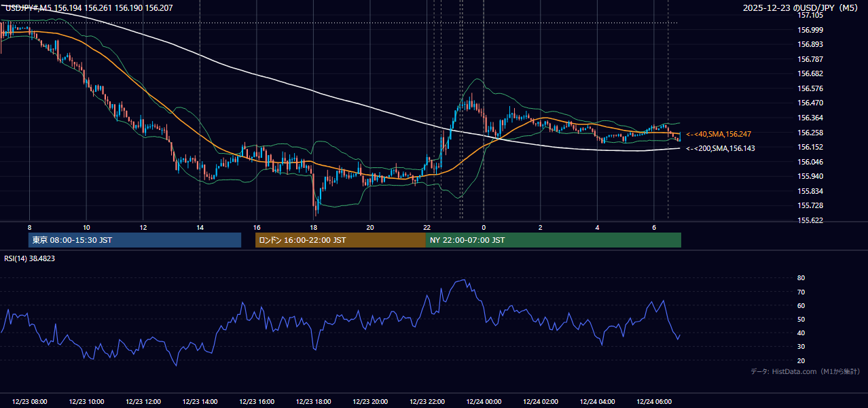Image resolution: width=868 pixels, height=408 pixels.
Task: Click the RSI 30 level label
Action: (801, 347)
